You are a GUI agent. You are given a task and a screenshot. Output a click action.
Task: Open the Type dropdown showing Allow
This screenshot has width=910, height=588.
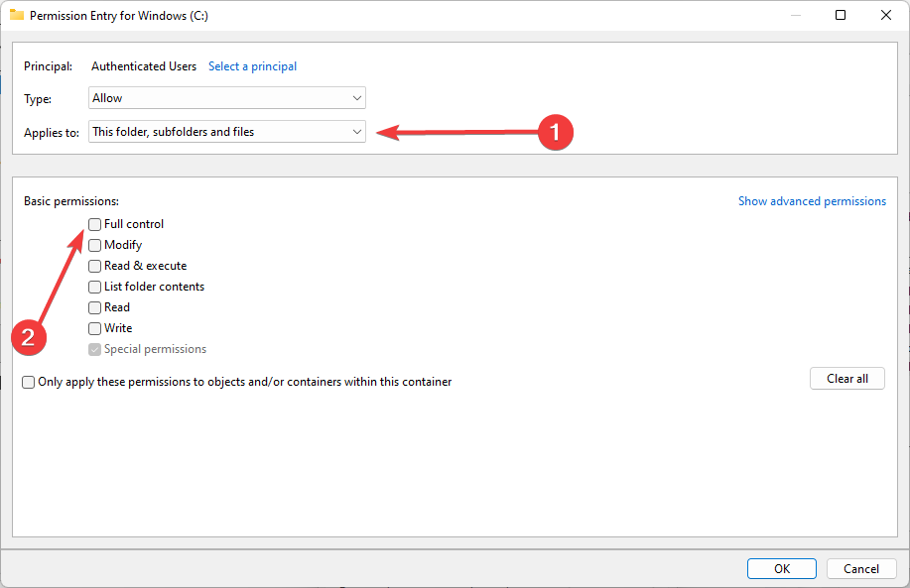pos(227,98)
